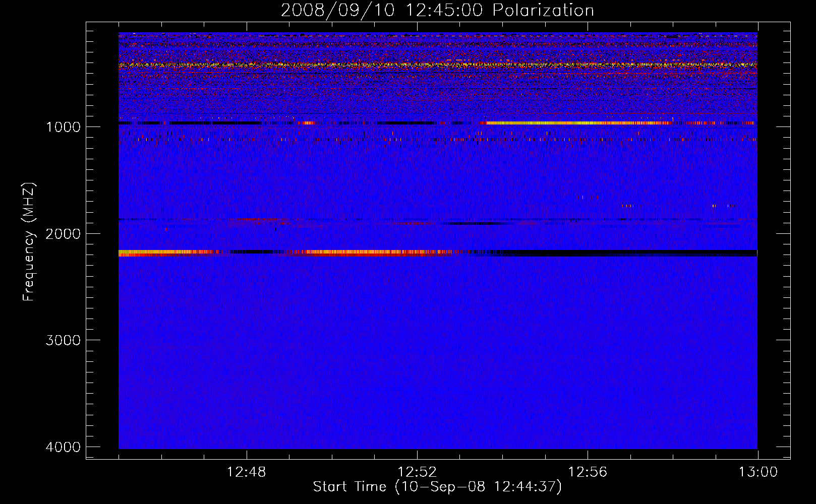Viewport: 816px width, 504px height.
Task: Click the "Frequency (MHZ)" axis label
Action: 29,242
